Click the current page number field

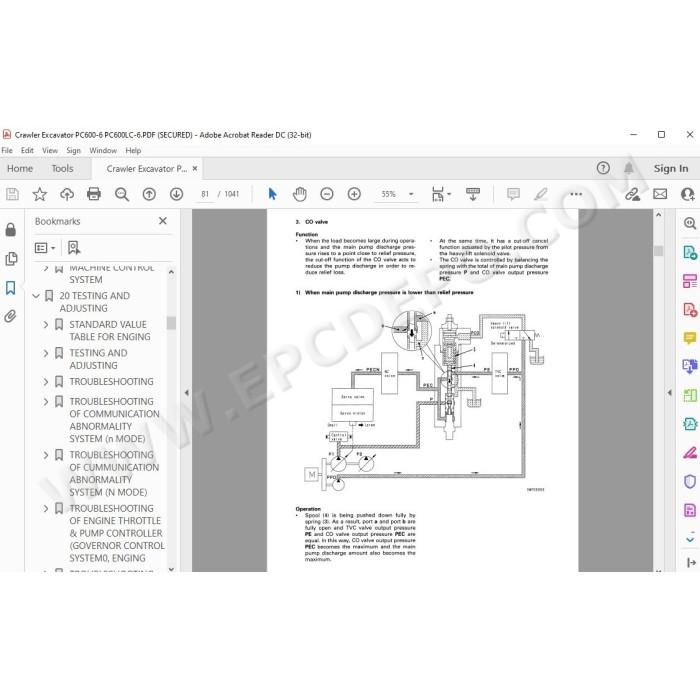[205, 194]
